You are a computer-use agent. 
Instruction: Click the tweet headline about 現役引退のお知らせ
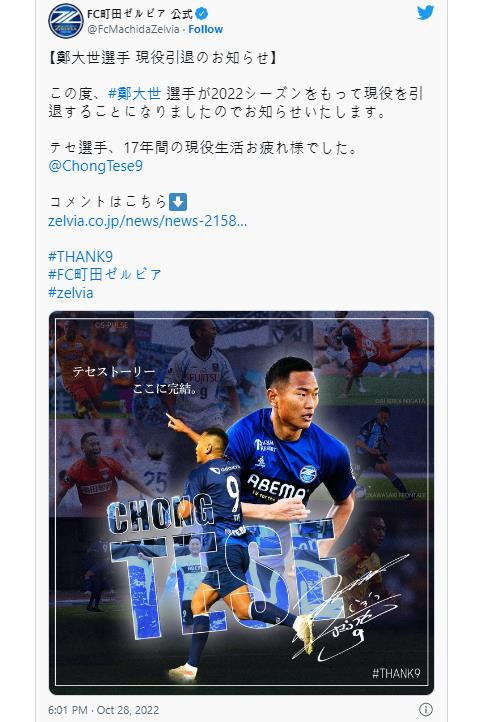pyautogui.click(x=163, y=58)
